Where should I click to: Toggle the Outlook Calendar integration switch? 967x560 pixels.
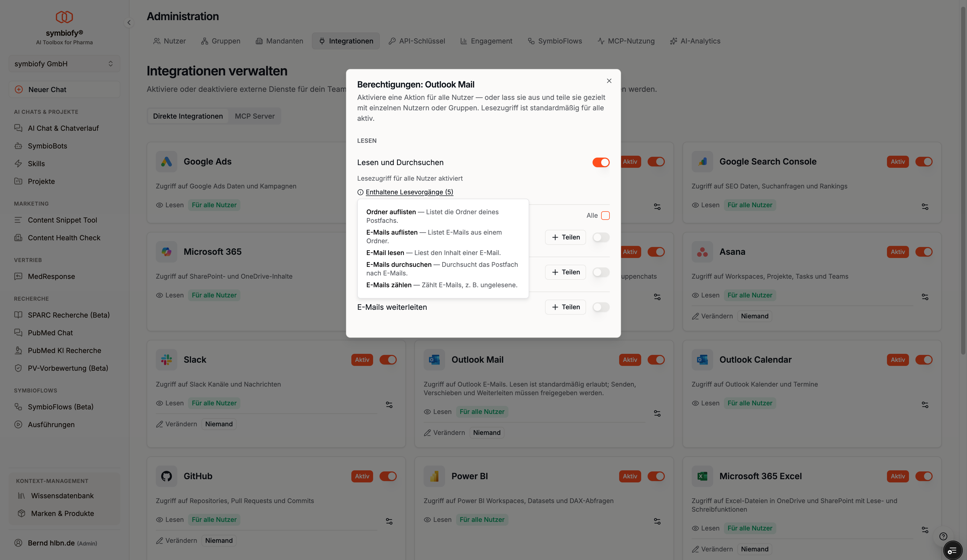[924, 359]
